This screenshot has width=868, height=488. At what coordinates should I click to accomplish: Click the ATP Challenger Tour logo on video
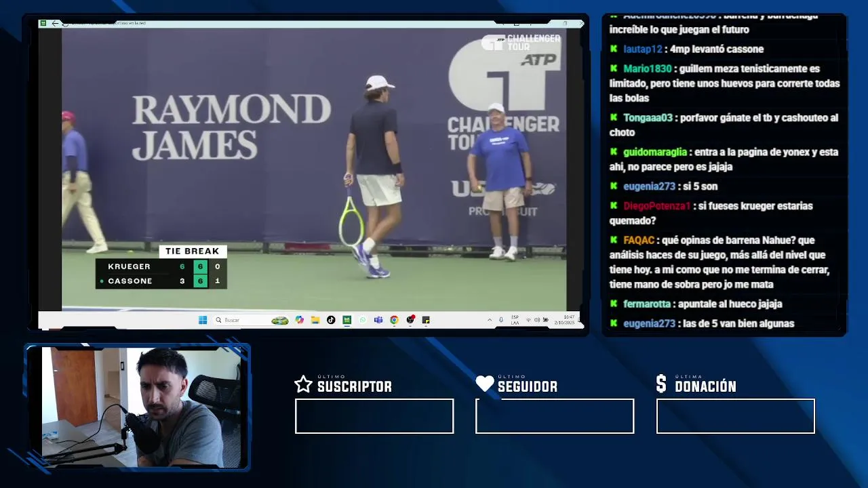[x=521, y=43]
